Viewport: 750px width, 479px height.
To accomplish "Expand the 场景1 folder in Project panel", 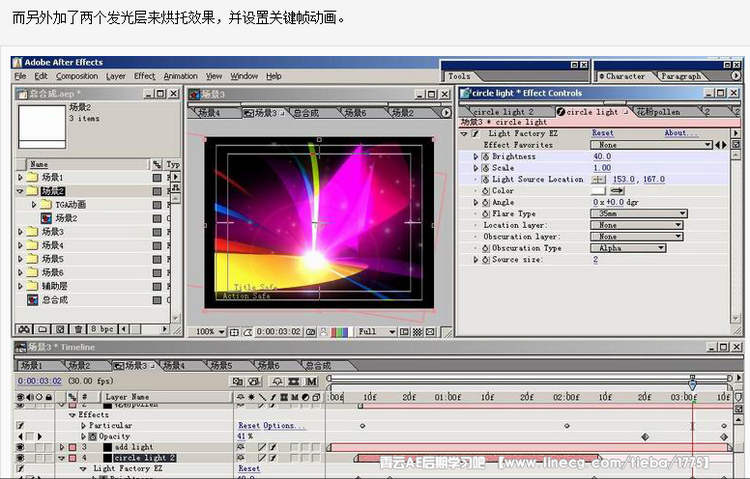I will [21, 178].
